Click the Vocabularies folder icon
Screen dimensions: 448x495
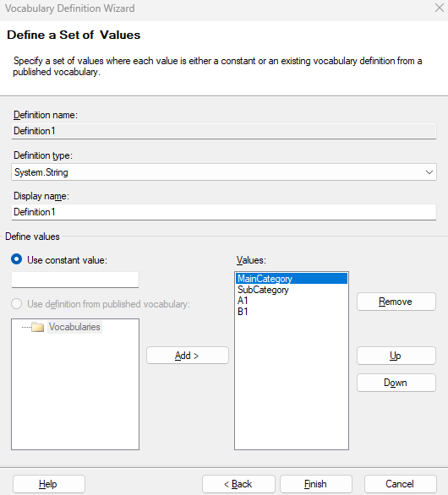37,327
